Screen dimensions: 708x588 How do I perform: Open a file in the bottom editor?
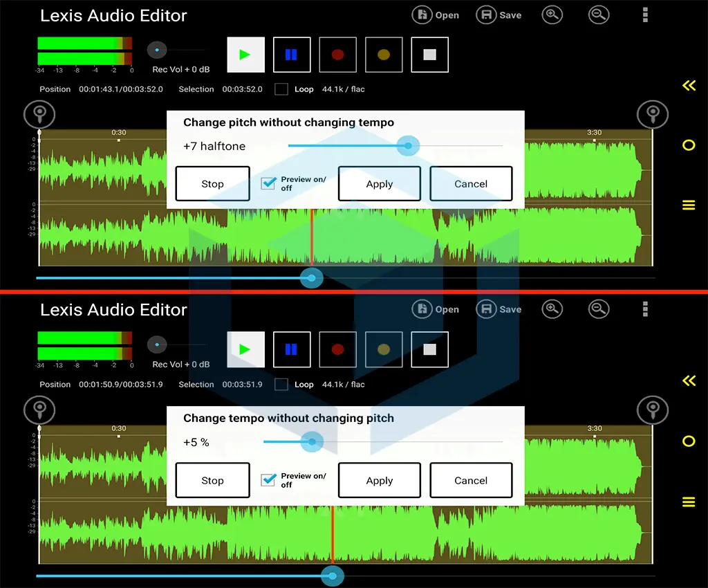coord(436,309)
